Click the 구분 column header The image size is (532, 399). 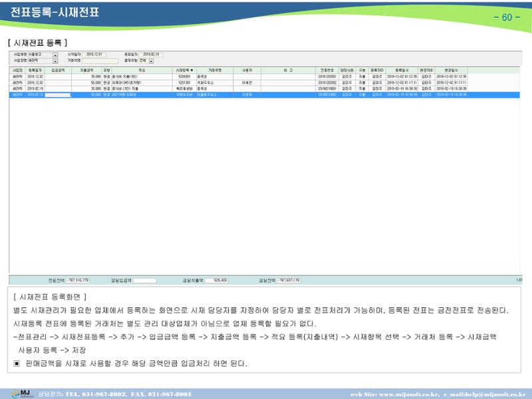coord(362,70)
